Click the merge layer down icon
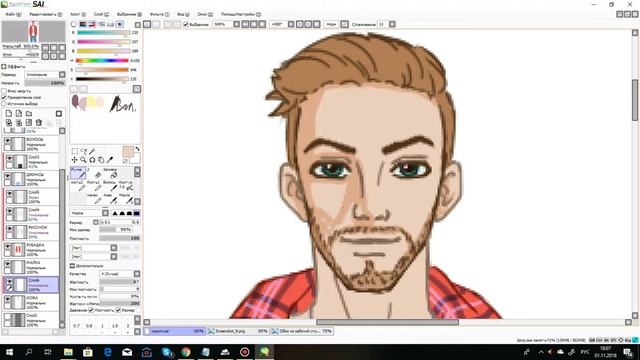The image size is (640, 360). click(x=19, y=122)
